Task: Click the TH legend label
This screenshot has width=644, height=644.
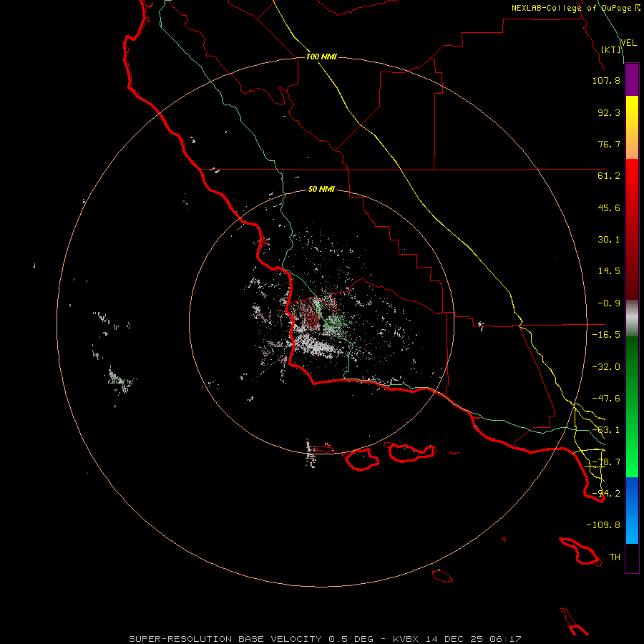Action: click(615, 557)
